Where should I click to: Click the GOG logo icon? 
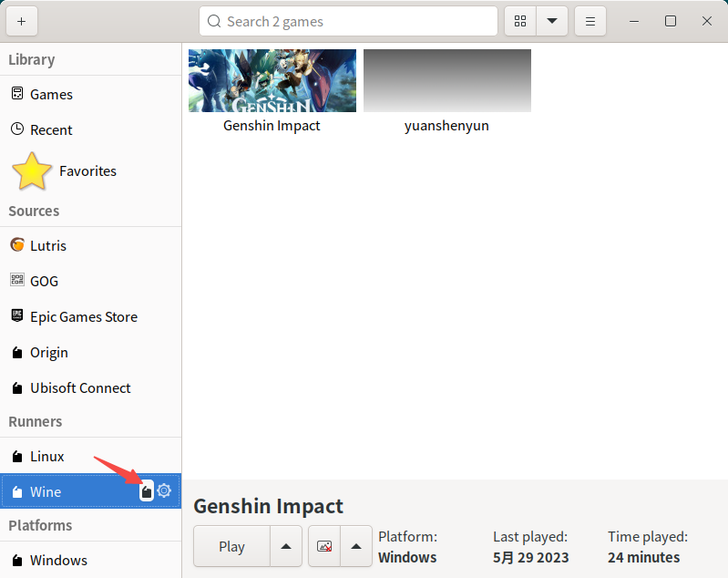pos(17,280)
